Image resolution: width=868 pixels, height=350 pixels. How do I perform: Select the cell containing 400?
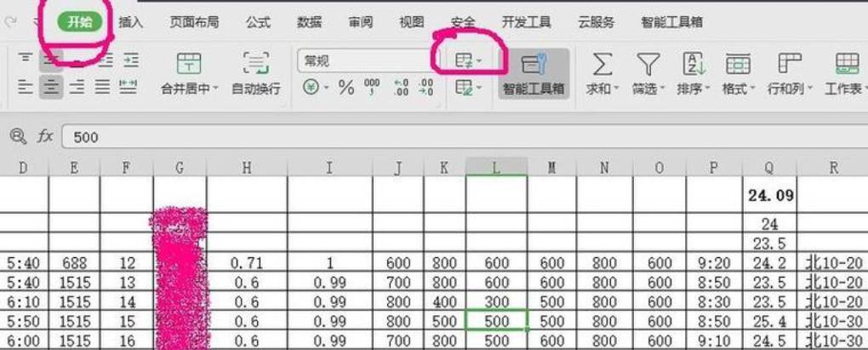pos(444,301)
